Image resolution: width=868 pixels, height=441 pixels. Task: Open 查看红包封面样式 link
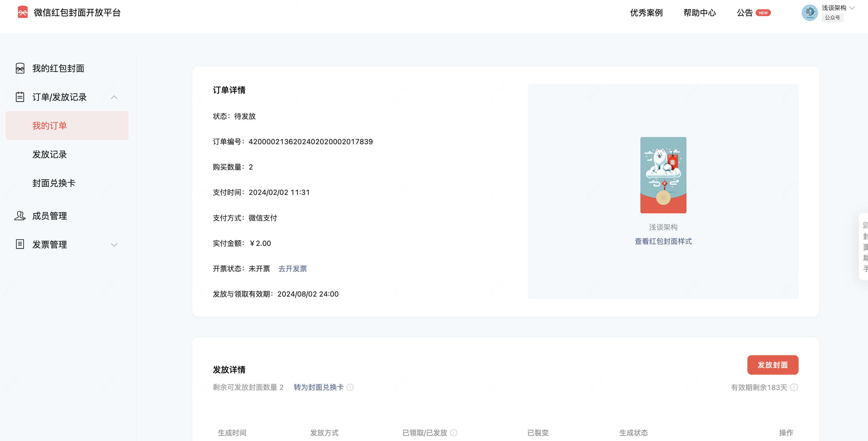(663, 241)
